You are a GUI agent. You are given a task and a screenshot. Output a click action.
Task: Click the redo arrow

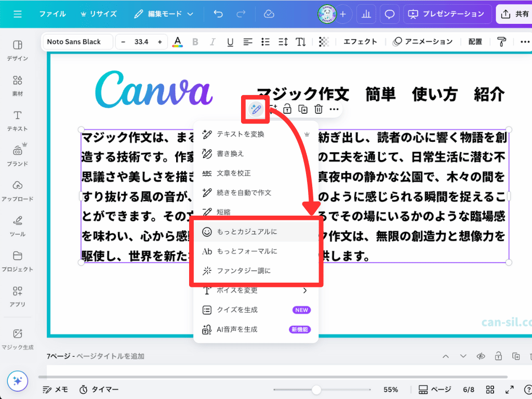[241, 14]
